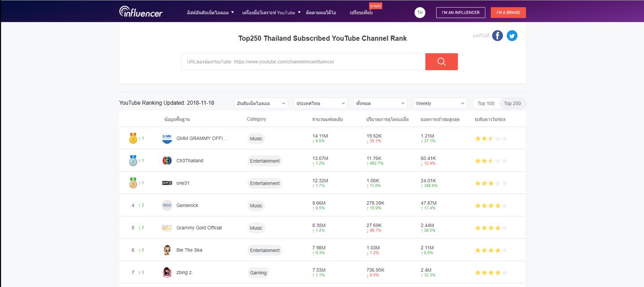
Task: Click Entertainment tag in Bie The Ska row
Action: pyautogui.click(x=265, y=250)
